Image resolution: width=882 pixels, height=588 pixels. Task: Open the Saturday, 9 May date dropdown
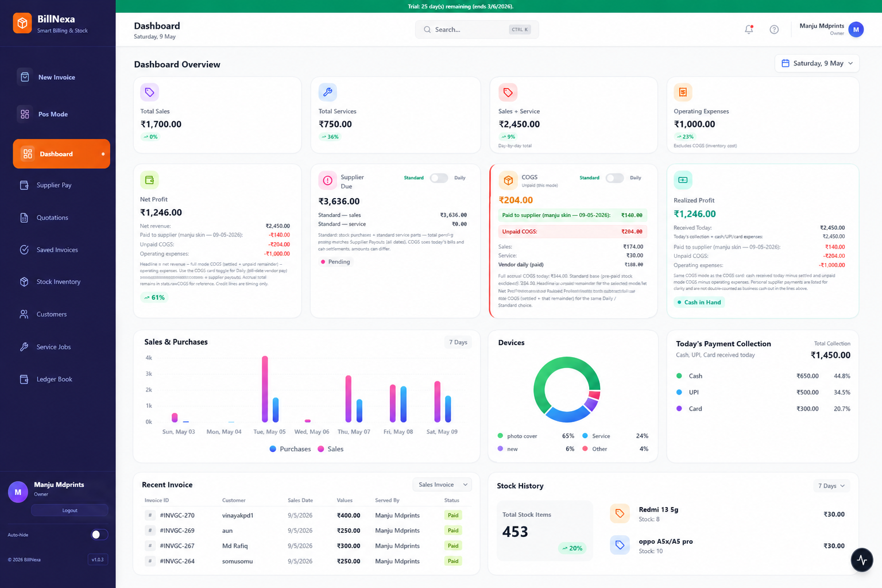tap(817, 63)
